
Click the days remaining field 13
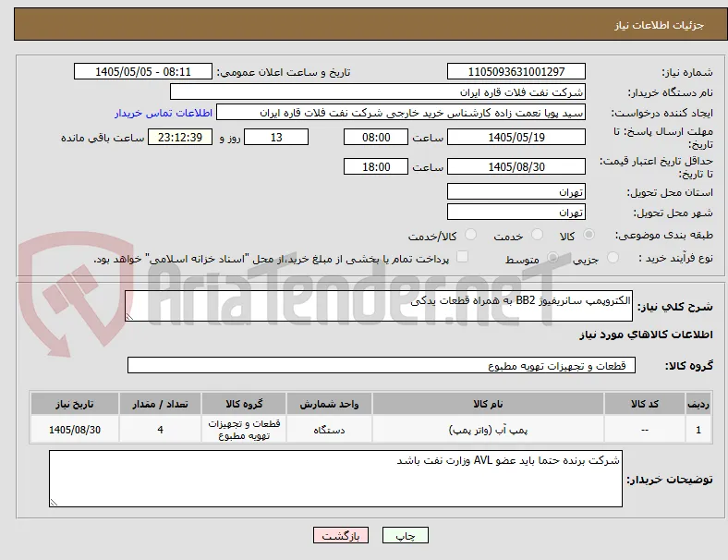(276, 138)
